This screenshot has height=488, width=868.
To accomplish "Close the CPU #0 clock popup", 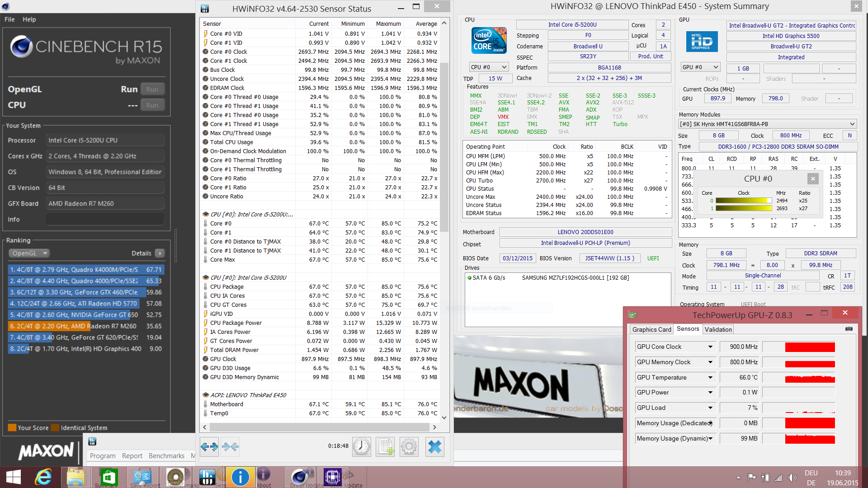I will click(x=813, y=178).
